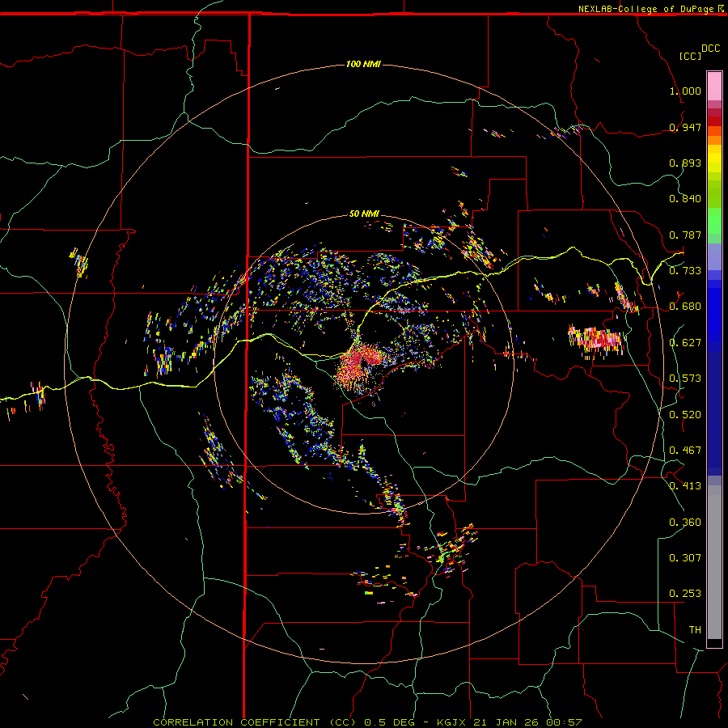Click the 0.307 scale value
This screenshot has height=728, width=728.
(x=685, y=558)
